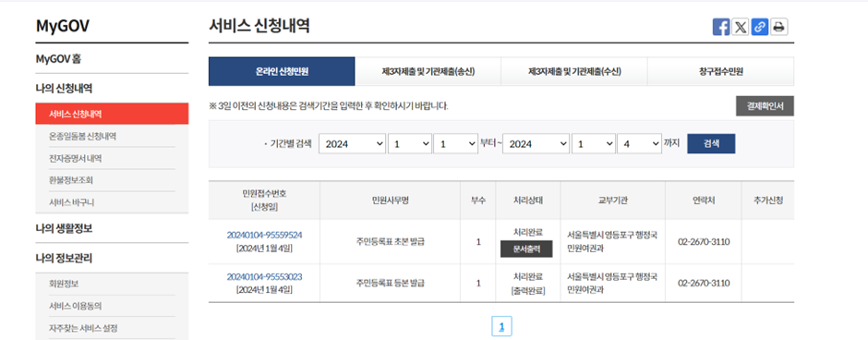Open 자주찾는 서비스 설정 sidebar item
The height and width of the screenshot is (340, 868).
tap(83, 327)
